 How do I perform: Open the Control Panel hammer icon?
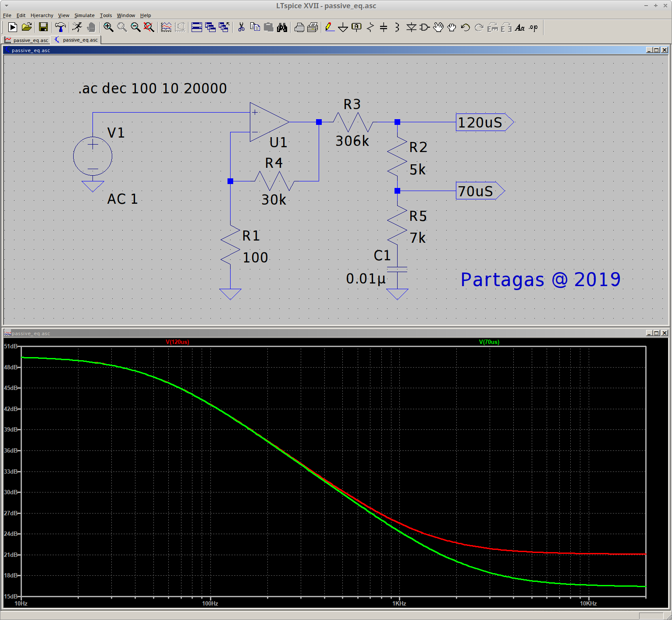[60, 27]
